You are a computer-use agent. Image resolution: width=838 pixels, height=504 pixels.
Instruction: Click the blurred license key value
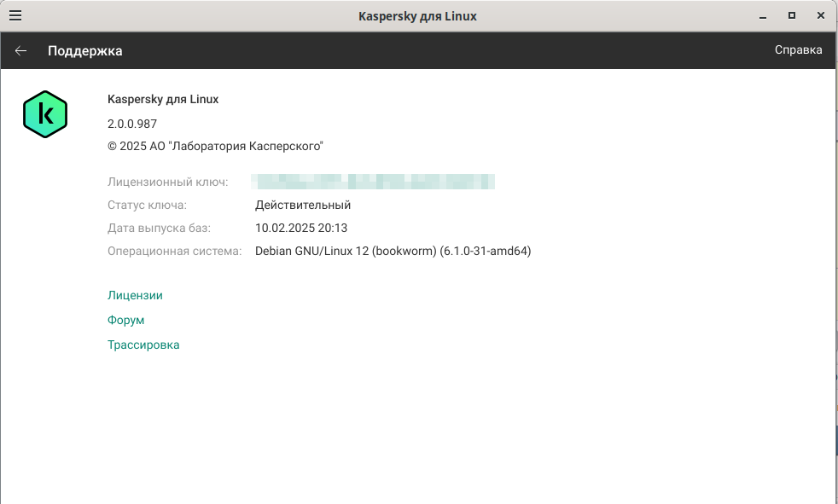point(373,182)
